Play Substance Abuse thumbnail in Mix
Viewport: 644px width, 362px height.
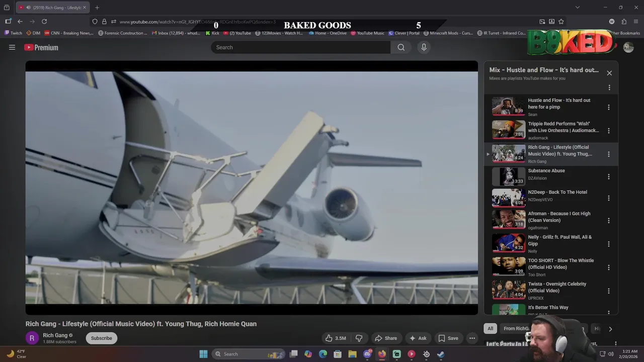tap(508, 176)
